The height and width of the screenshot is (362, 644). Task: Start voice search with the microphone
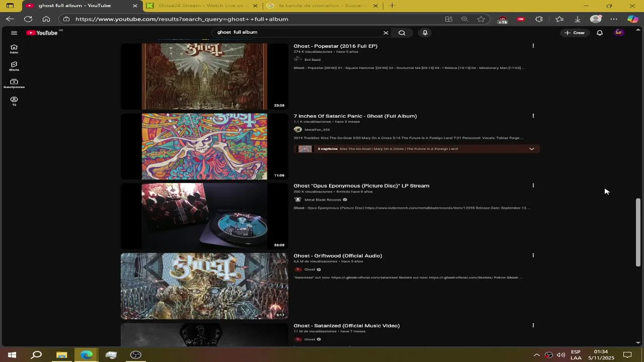click(425, 33)
